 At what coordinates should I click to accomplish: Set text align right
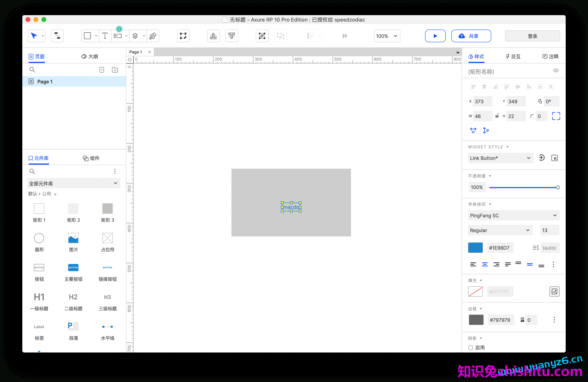pyautogui.click(x=496, y=265)
